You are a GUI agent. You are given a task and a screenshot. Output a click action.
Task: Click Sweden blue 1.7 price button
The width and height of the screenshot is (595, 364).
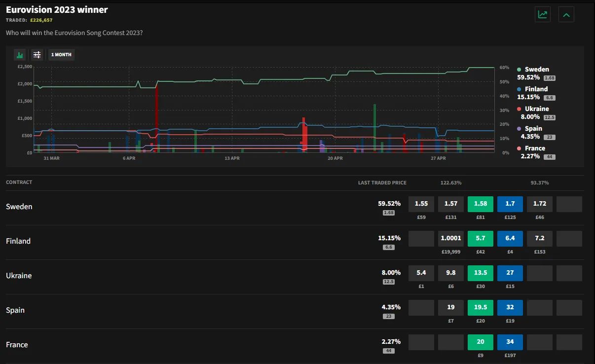click(x=510, y=204)
